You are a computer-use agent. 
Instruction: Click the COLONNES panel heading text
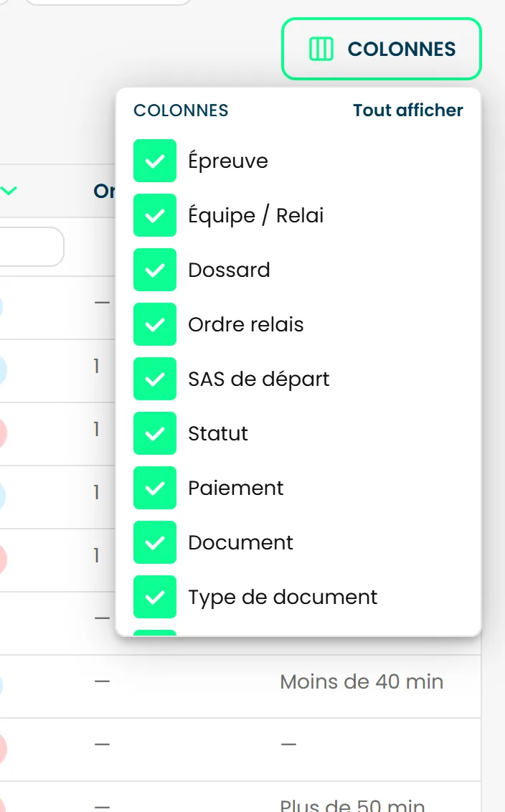(181, 110)
